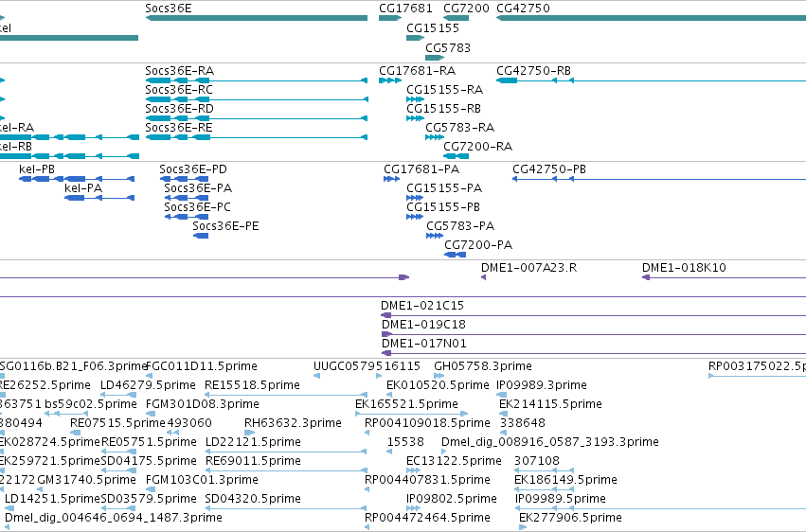This screenshot has width=806, height=532.
Task: Select transcript CG5783-RA
Action: pos(435,137)
